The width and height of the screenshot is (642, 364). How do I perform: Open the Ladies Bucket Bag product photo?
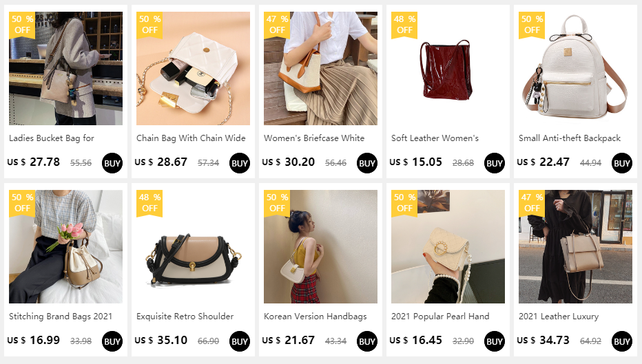(x=65, y=68)
